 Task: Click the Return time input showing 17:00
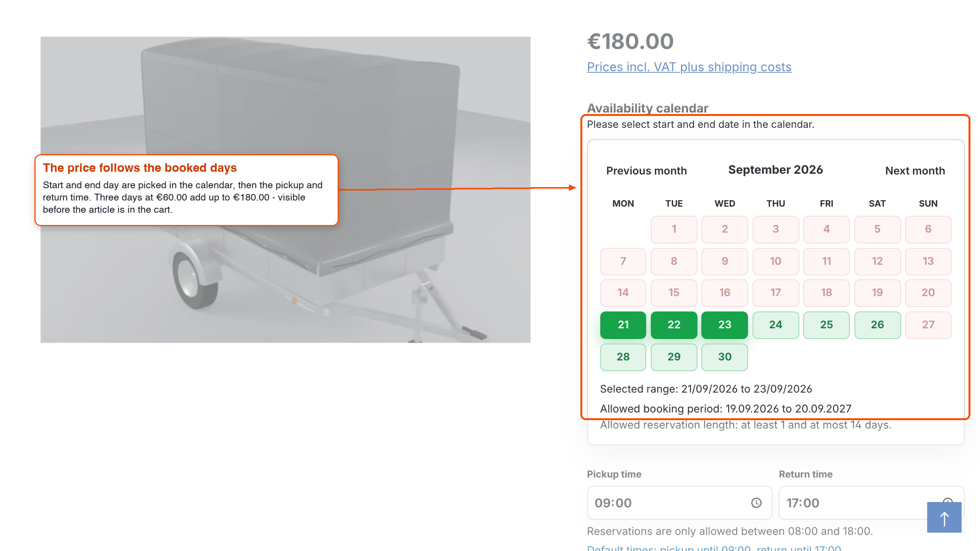point(871,503)
